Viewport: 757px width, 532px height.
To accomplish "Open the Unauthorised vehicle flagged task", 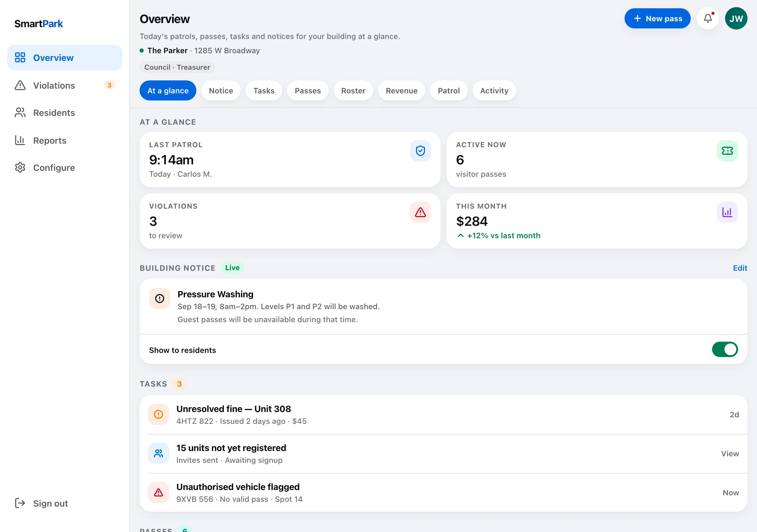I will pyautogui.click(x=444, y=493).
